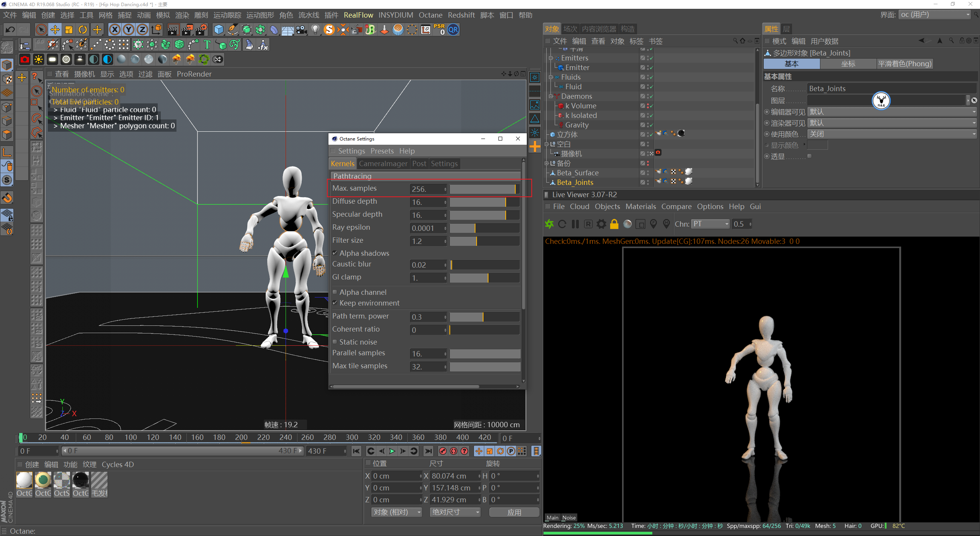980x536 pixels.
Task: Enable Static noise checkbox
Action: 335,342
